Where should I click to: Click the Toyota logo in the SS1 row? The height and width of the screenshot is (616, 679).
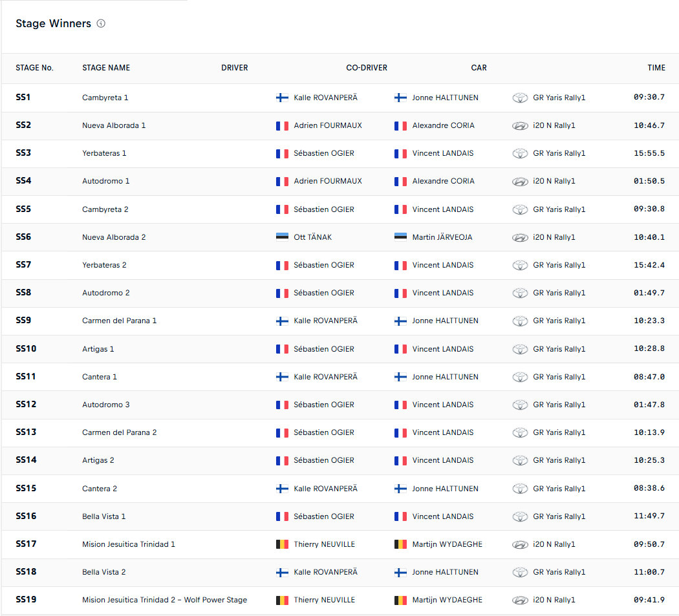tap(520, 98)
